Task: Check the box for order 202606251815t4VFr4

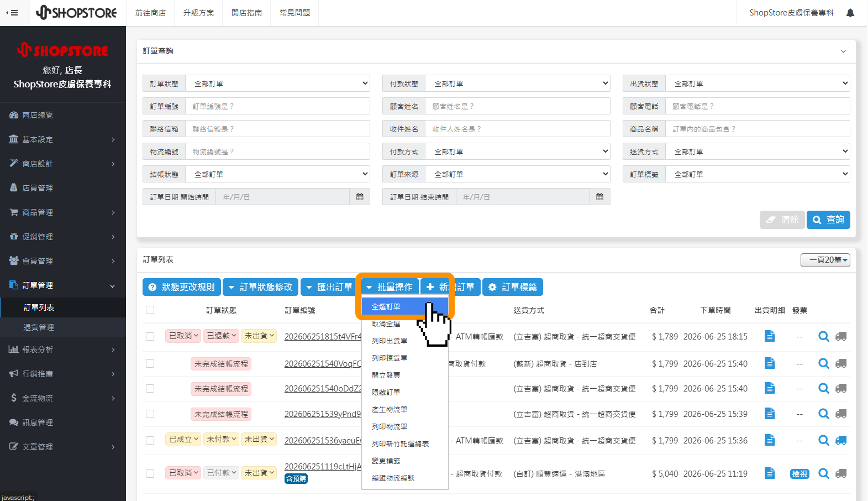Action: click(150, 336)
